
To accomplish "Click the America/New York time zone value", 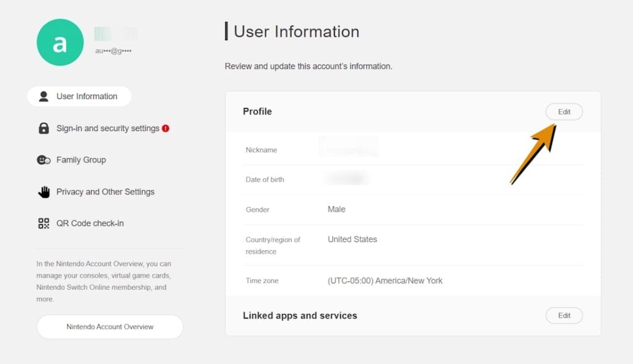I will 384,281.
